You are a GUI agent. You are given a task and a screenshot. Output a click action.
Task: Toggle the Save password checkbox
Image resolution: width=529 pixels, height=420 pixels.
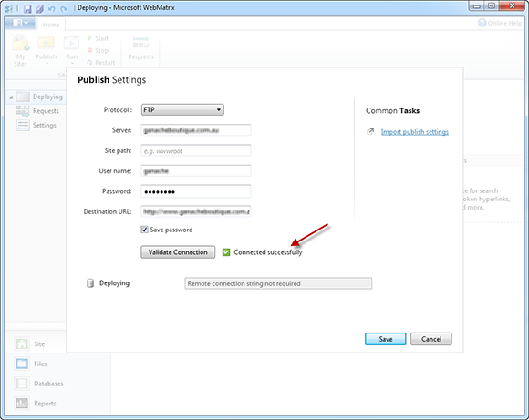point(144,230)
